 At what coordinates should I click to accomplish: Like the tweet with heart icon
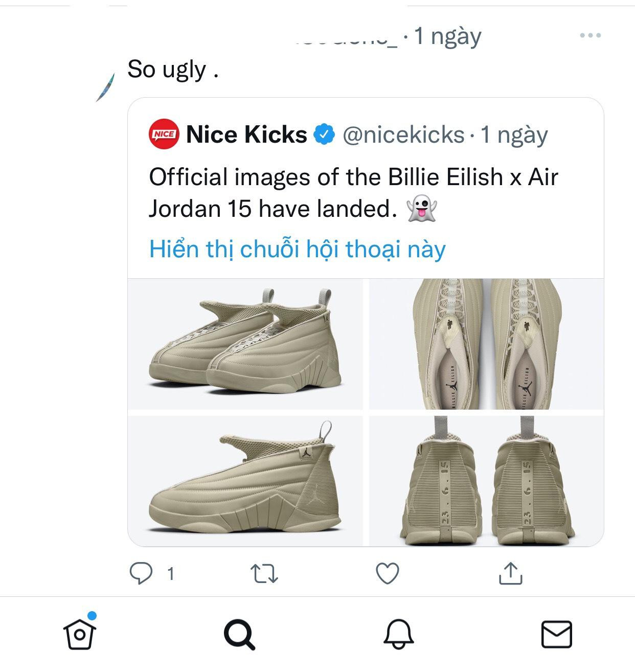pyautogui.click(x=388, y=574)
